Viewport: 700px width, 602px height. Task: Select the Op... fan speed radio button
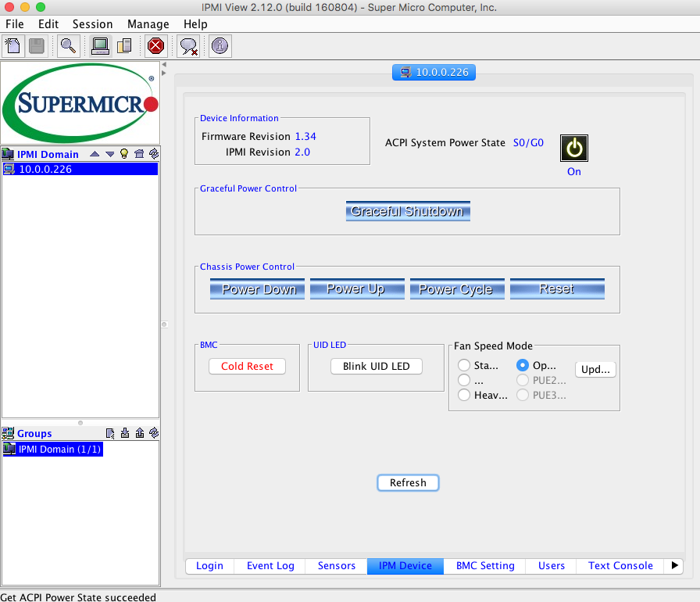[523, 365]
